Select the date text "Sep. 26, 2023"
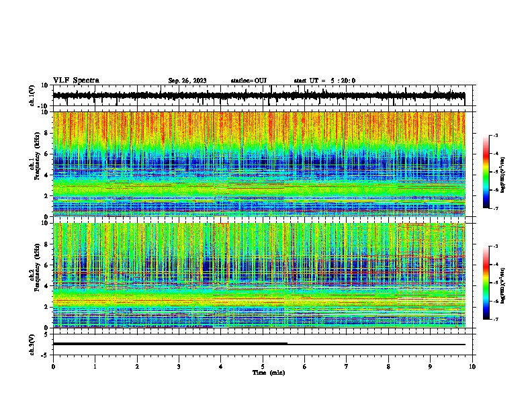 coord(187,81)
